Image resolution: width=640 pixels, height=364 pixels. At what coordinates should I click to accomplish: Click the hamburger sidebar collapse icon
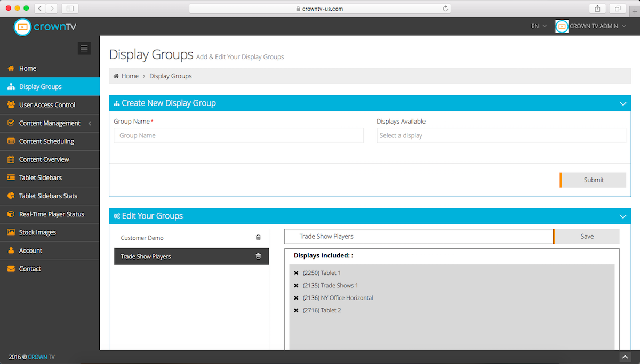pos(84,48)
